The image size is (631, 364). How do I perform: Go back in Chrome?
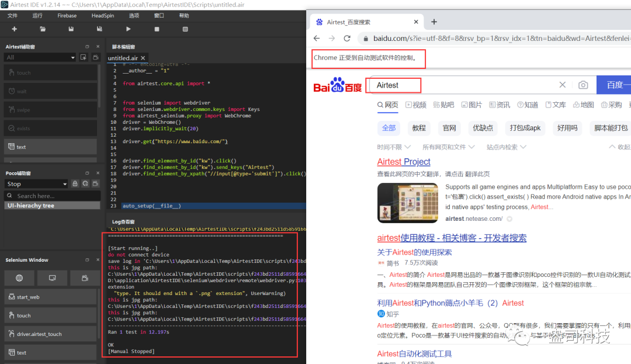(x=317, y=38)
